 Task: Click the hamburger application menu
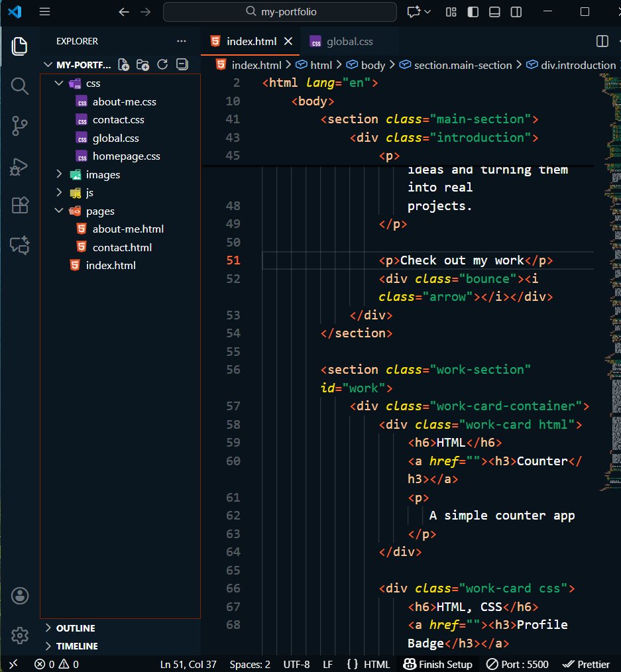pyautogui.click(x=44, y=11)
